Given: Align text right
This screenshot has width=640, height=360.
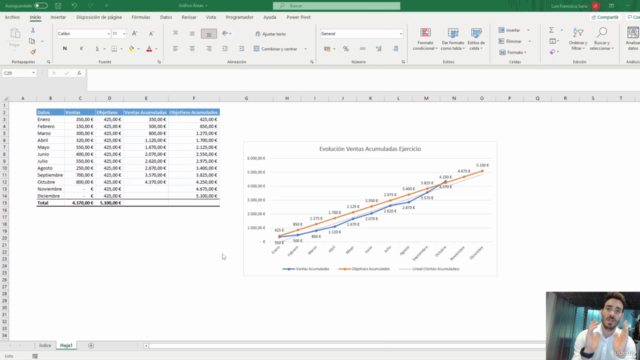Looking at the screenshot, I should (209, 49).
